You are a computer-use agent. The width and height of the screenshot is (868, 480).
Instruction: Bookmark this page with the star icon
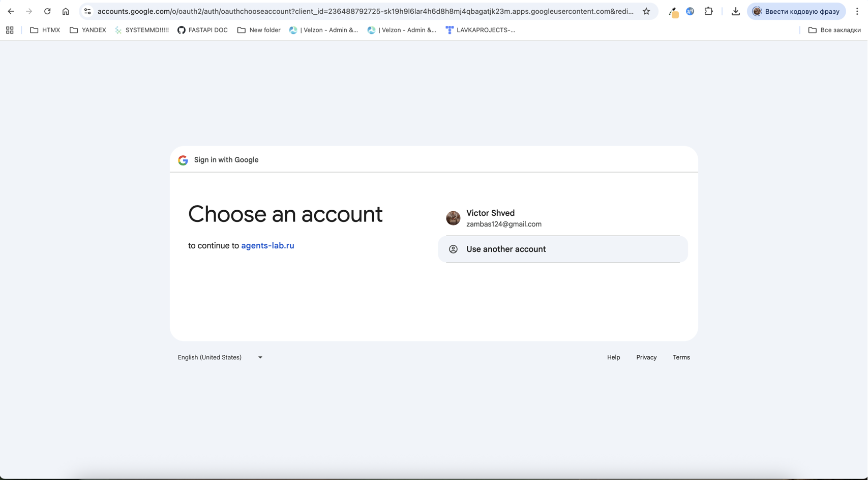[x=646, y=11]
